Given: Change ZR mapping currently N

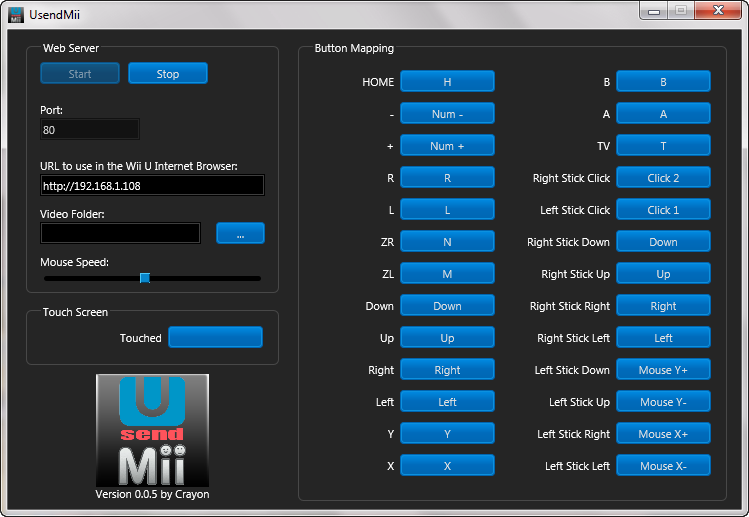Looking at the screenshot, I should pyautogui.click(x=447, y=241).
